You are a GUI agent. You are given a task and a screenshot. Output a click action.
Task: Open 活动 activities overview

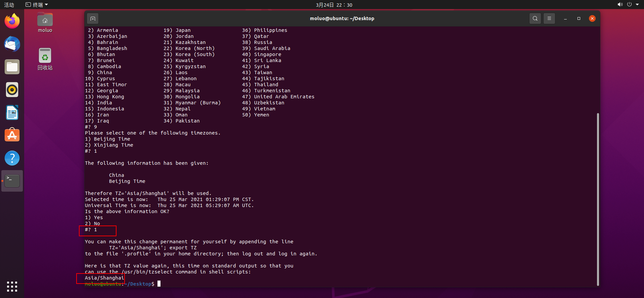point(9,5)
